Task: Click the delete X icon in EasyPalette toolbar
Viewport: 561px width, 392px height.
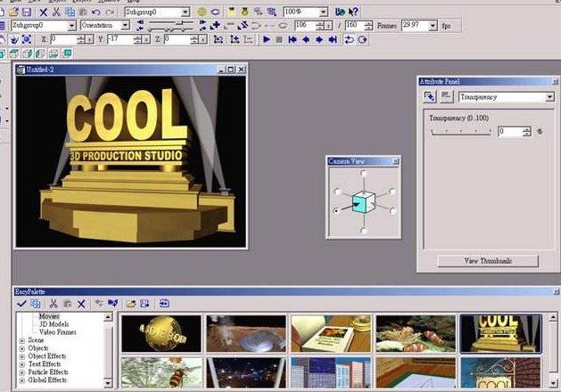Action: (x=81, y=304)
